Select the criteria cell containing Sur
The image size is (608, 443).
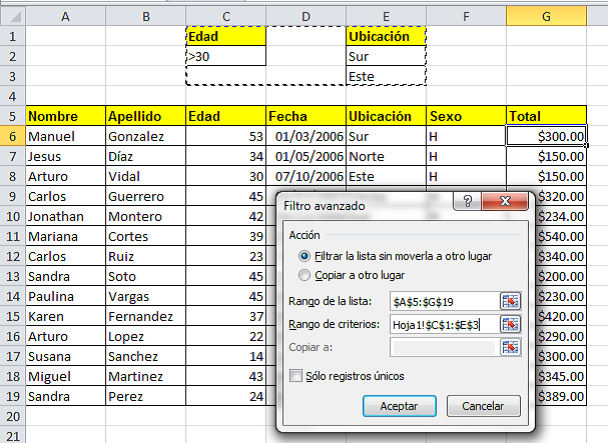point(385,56)
